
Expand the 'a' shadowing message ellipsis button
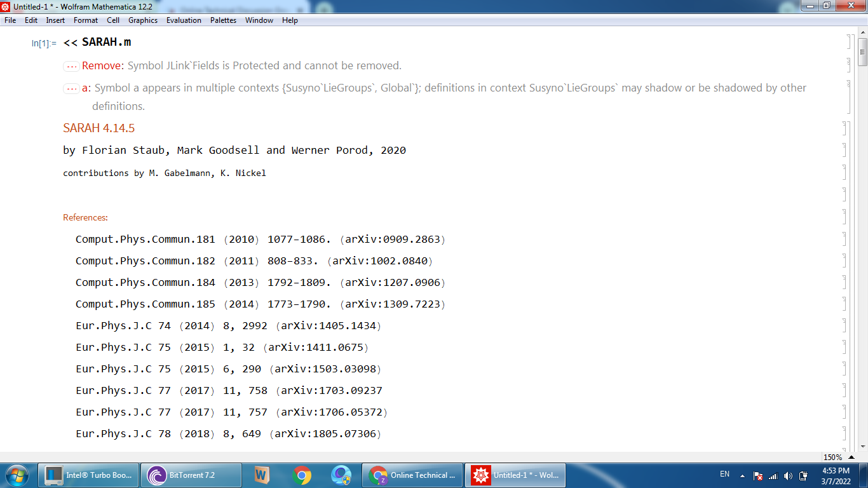point(71,88)
